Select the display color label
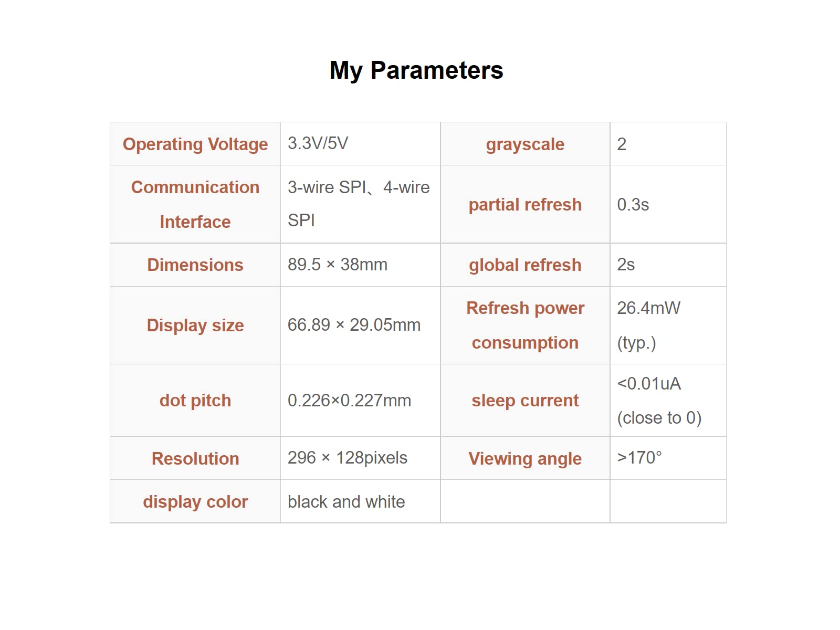The width and height of the screenshot is (840, 630). tap(195, 502)
